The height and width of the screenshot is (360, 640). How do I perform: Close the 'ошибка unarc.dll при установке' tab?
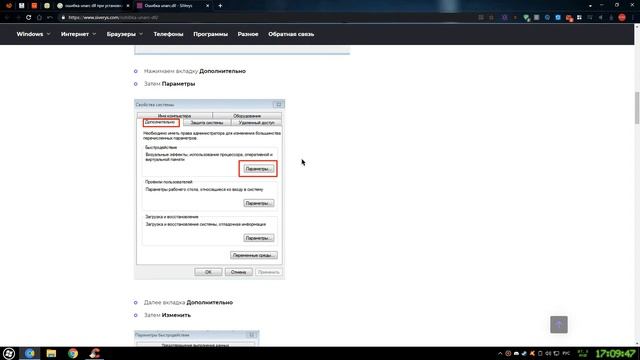click(128, 6)
